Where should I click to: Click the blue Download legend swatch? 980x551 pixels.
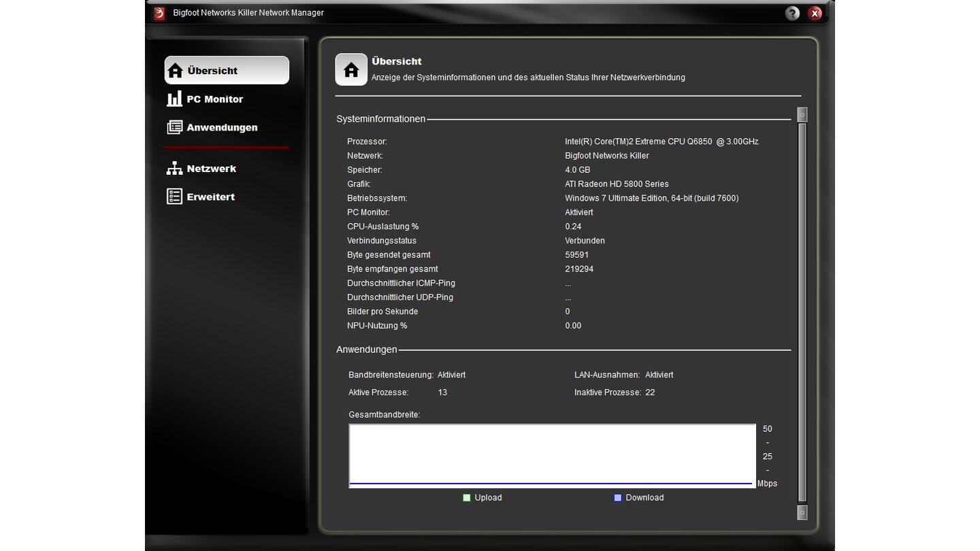(618, 498)
